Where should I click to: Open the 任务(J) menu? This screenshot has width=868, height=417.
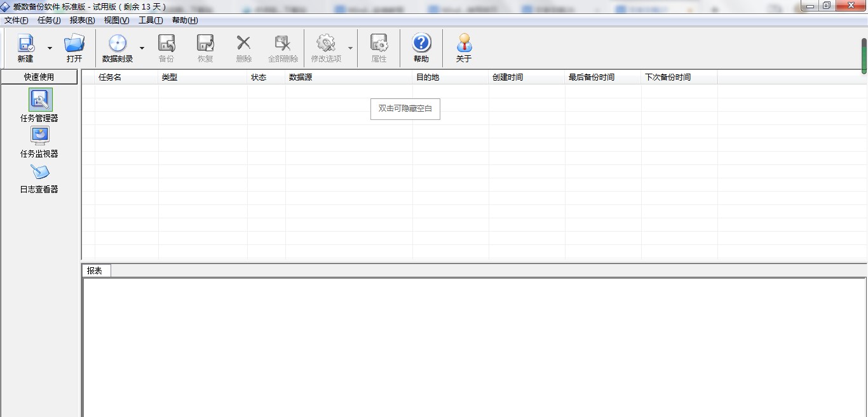click(50, 20)
